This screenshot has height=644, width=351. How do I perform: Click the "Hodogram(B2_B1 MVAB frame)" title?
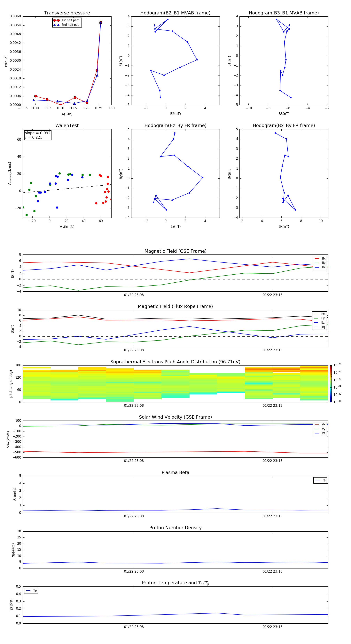point(175,13)
